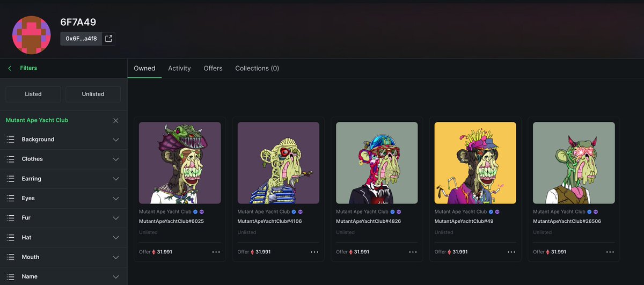This screenshot has height=285, width=644.
Task: Click the Unlisted status on #4106 card
Action: point(247,232)
